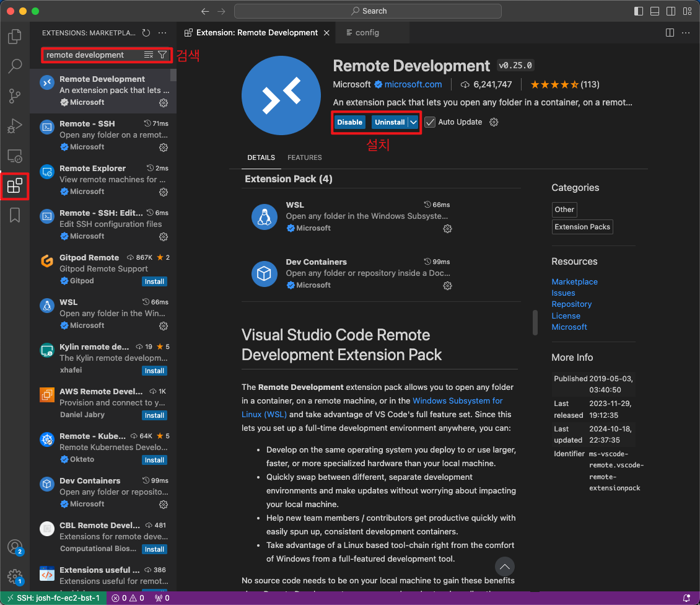Install the AWS Remote Development extension
This screenshot has width=700, height=605.
(x=154, y=415)
